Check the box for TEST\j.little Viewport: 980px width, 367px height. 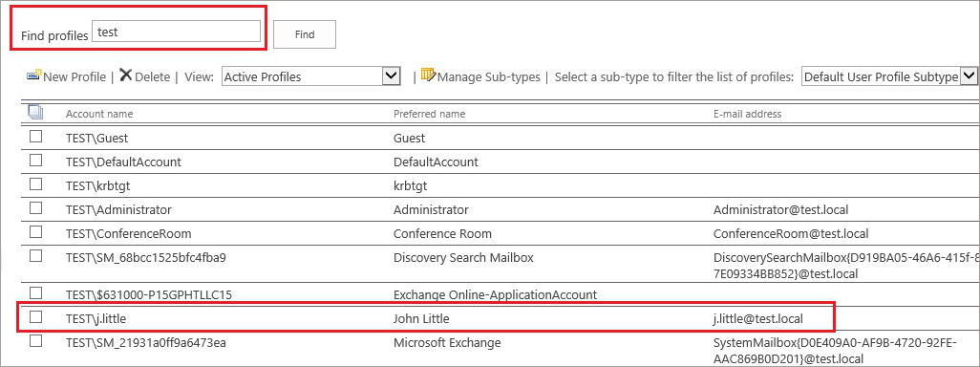36,317
